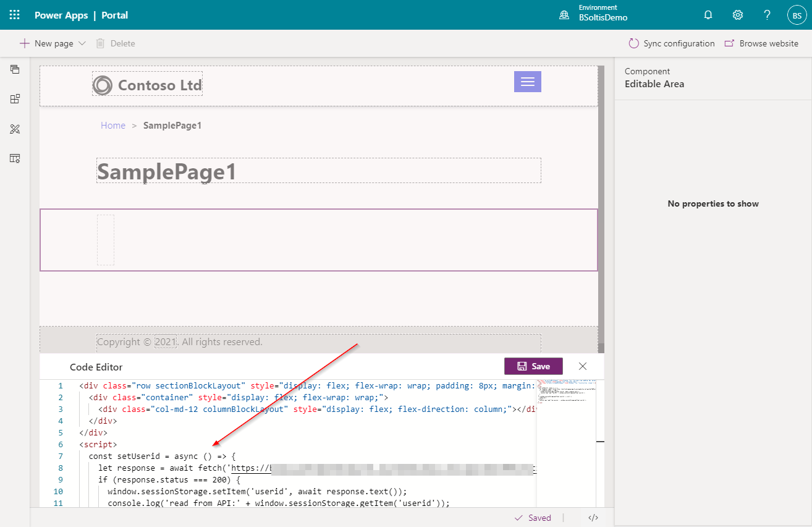The image size is (812, 527).
Task: Open the Templates icon in left sidebar
Action: [x=15, y=158]
